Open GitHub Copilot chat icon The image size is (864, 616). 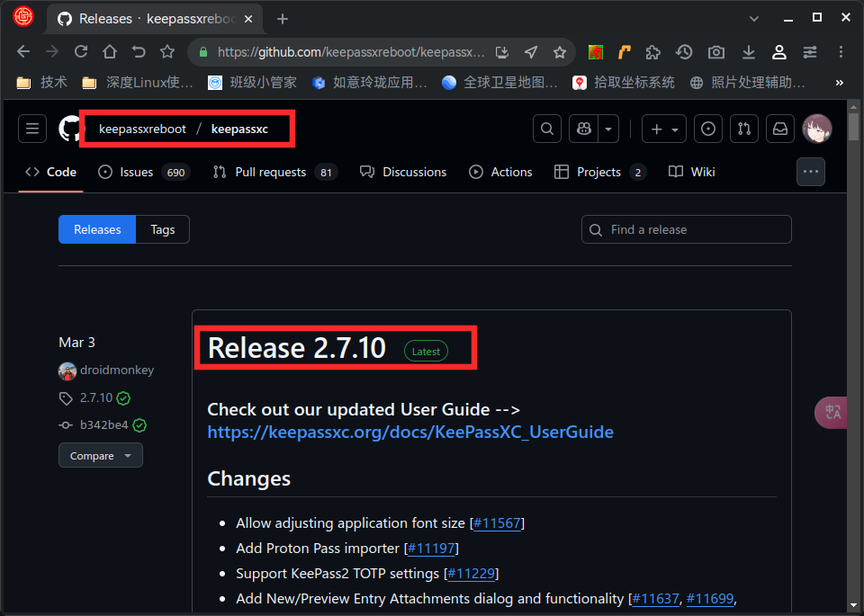point(583,129)
